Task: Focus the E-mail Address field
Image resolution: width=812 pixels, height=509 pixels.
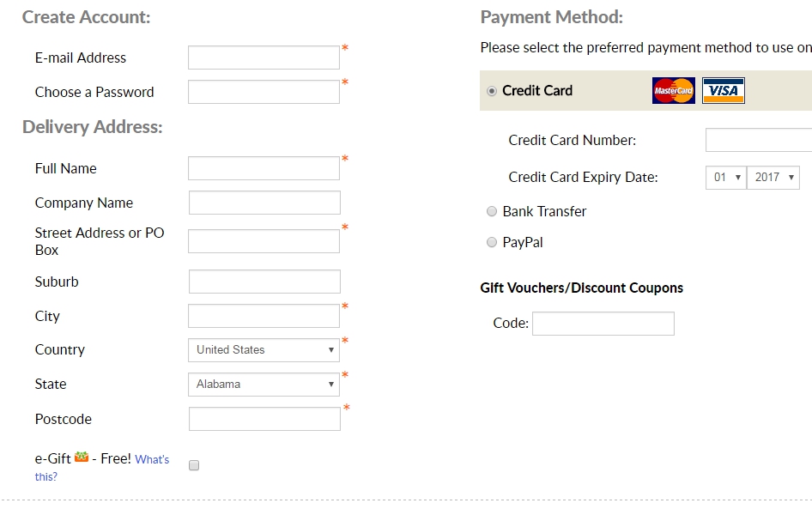Action: click(264, 58)
